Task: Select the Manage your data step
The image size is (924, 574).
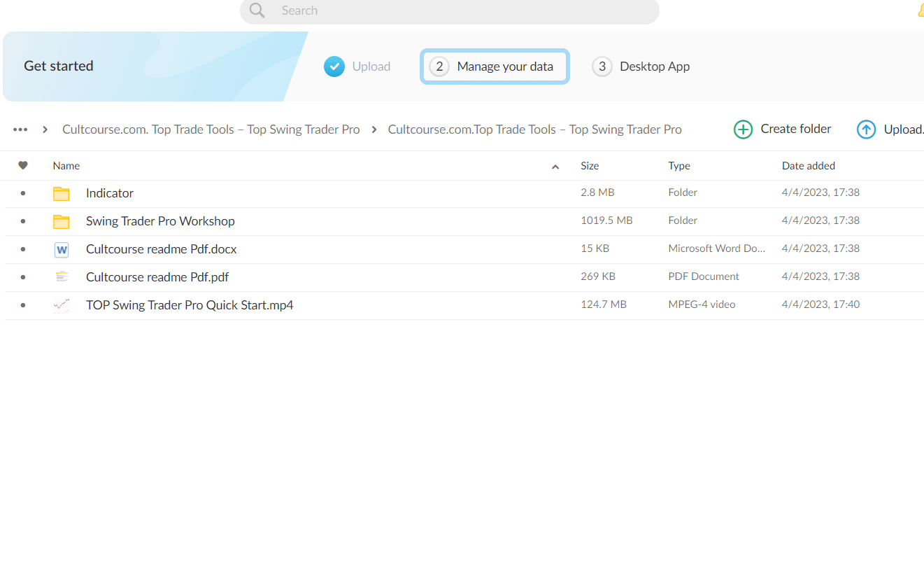Action: 495,66
